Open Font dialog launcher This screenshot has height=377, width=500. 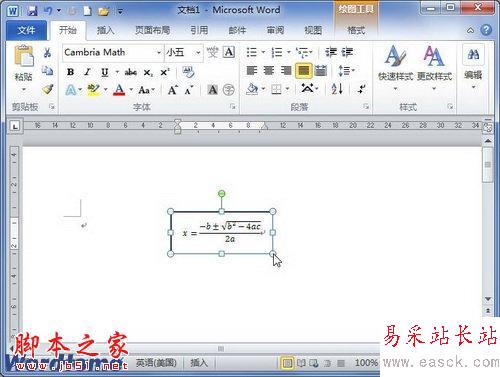[x=233, y=107]
